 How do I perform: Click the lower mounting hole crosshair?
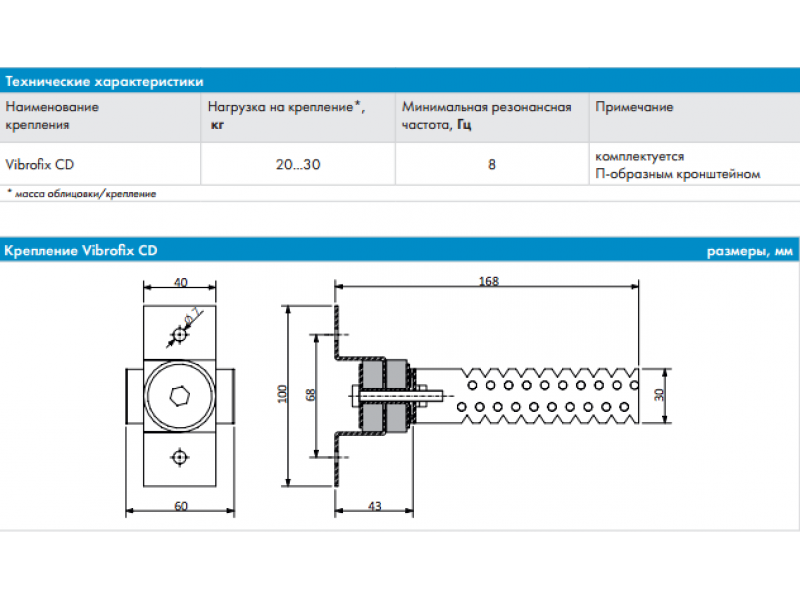179,457
